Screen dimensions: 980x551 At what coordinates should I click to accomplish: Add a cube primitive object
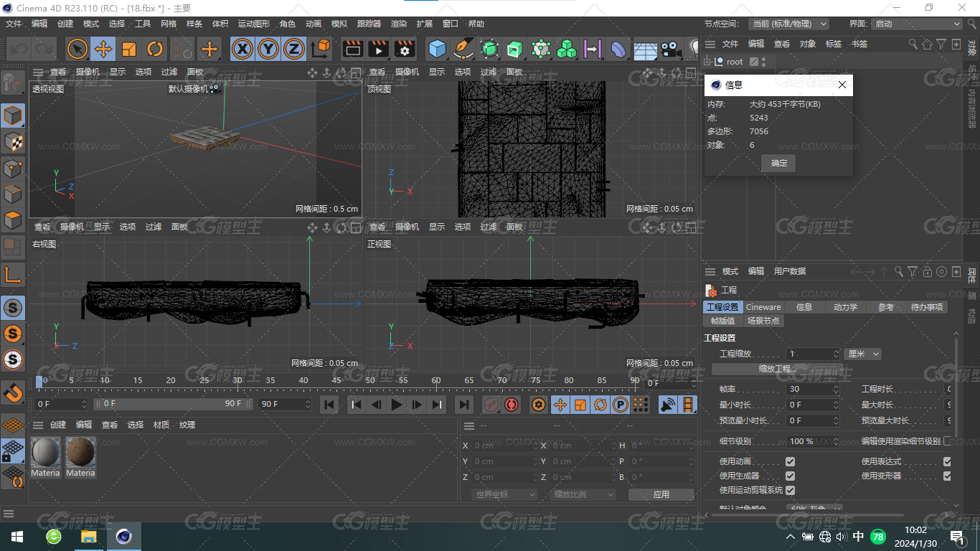pos(438,49)
